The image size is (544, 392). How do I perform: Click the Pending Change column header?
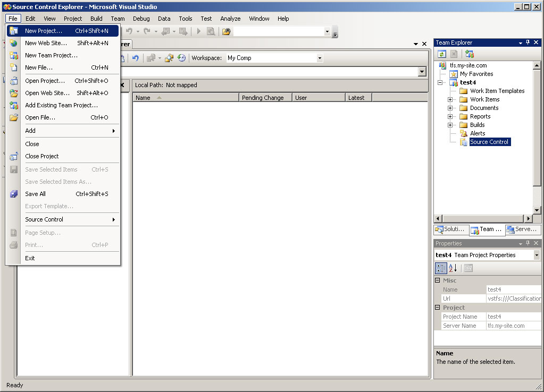pos(265,98)
